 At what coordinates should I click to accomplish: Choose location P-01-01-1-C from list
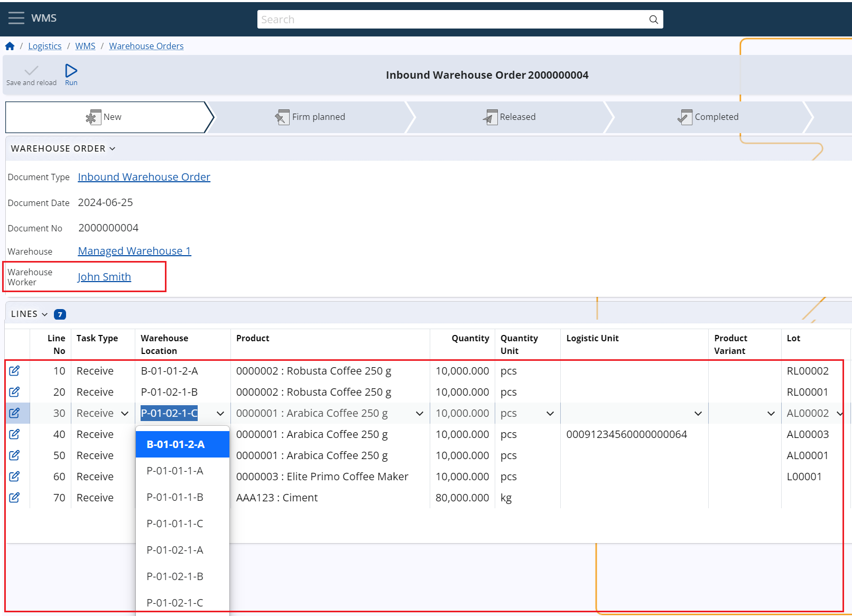pos(182,524)
